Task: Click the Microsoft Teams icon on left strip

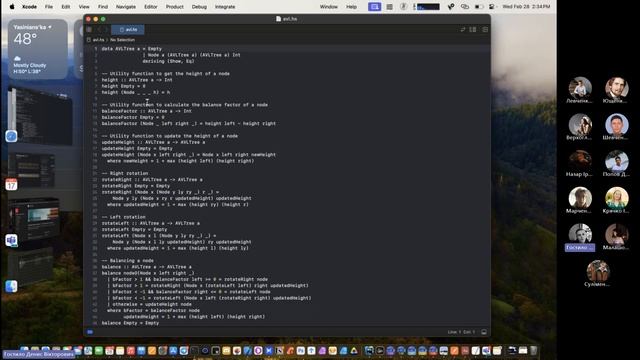Action: [11, 240]
